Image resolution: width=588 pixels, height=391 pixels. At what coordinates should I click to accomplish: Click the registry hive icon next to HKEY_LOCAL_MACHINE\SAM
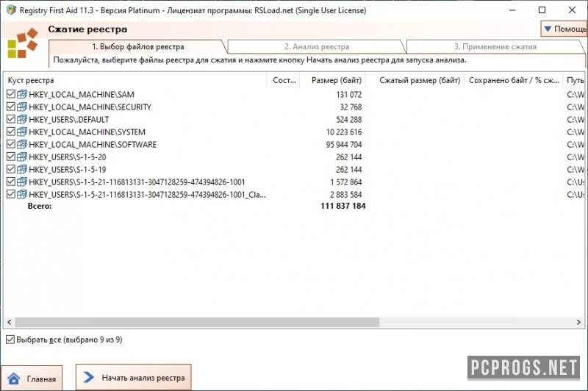22,95
